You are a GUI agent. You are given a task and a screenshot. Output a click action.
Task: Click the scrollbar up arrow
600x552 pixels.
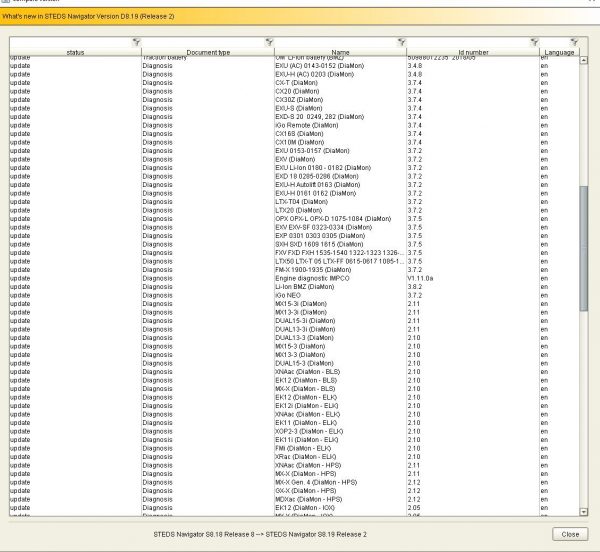tap(584, 60)
